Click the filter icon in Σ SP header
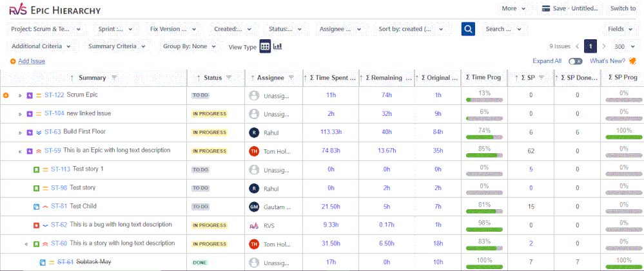Viewport: 644px width, 271px height. [542, 77]
